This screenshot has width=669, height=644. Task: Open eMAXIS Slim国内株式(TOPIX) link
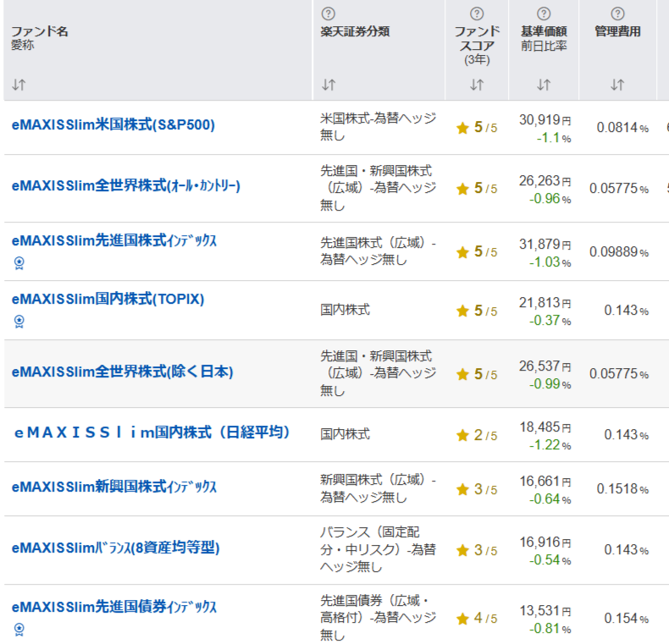pos(108,299)
